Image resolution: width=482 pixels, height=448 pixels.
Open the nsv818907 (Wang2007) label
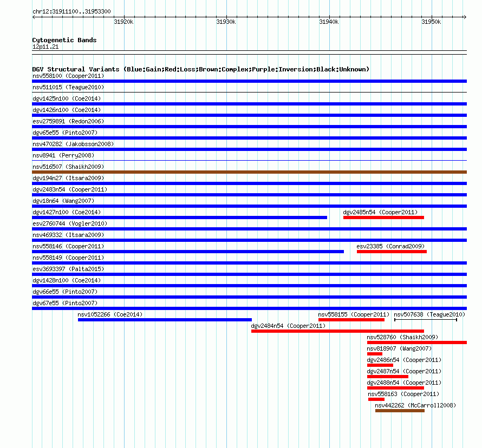click(x=399, y=348)
